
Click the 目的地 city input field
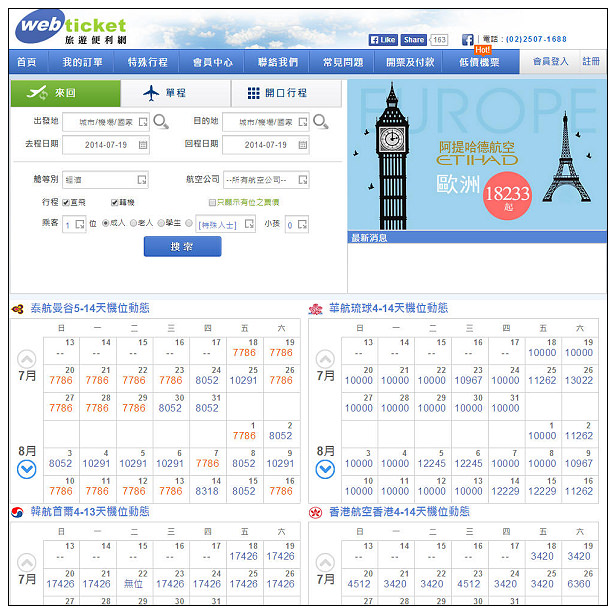266,122
